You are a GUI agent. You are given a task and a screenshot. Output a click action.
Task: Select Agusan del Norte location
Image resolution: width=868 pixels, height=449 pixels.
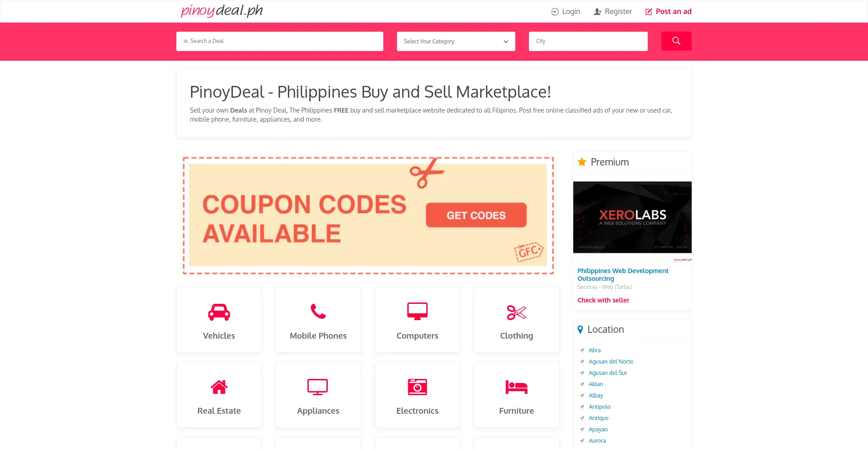[611, 362]
